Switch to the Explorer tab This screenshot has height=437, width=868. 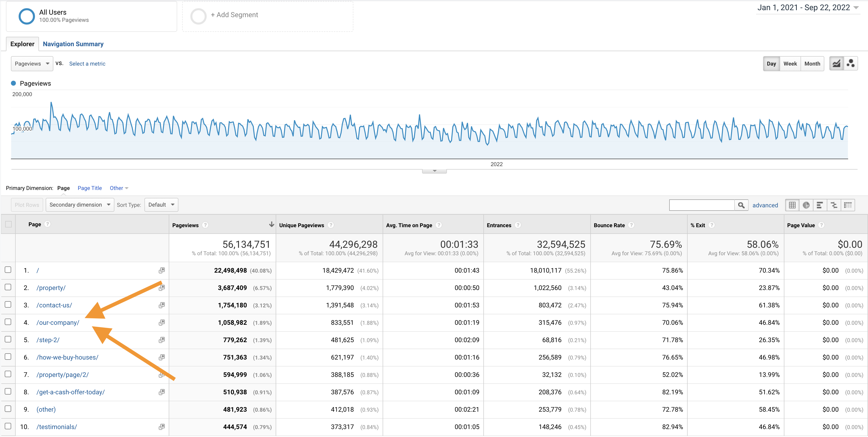(x=22, y=44)
